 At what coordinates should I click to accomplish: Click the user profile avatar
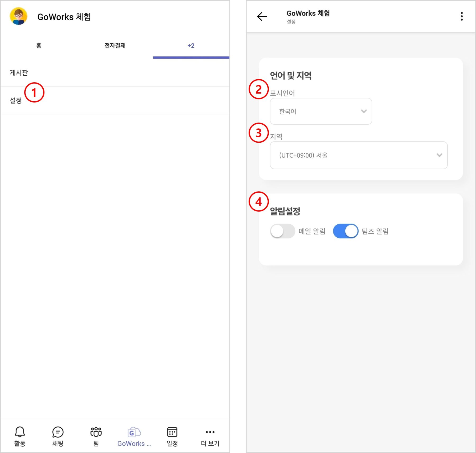[19, 16]
